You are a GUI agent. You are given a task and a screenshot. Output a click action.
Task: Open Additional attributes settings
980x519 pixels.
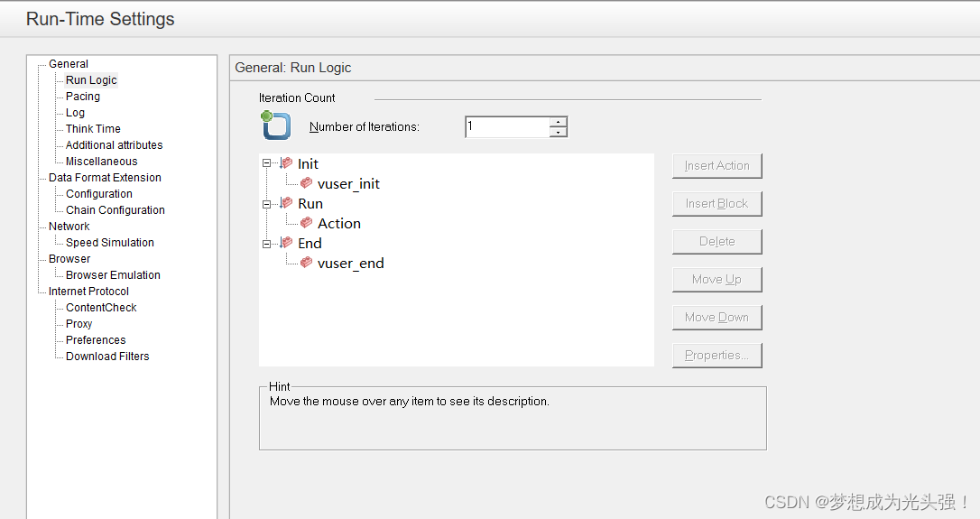(115, 145)
